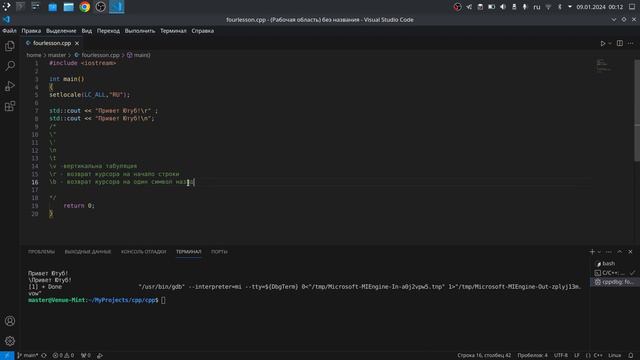Change file encoding UTF-8
The width and height of the screenshot is (640, 360).
tap(561, 356)
